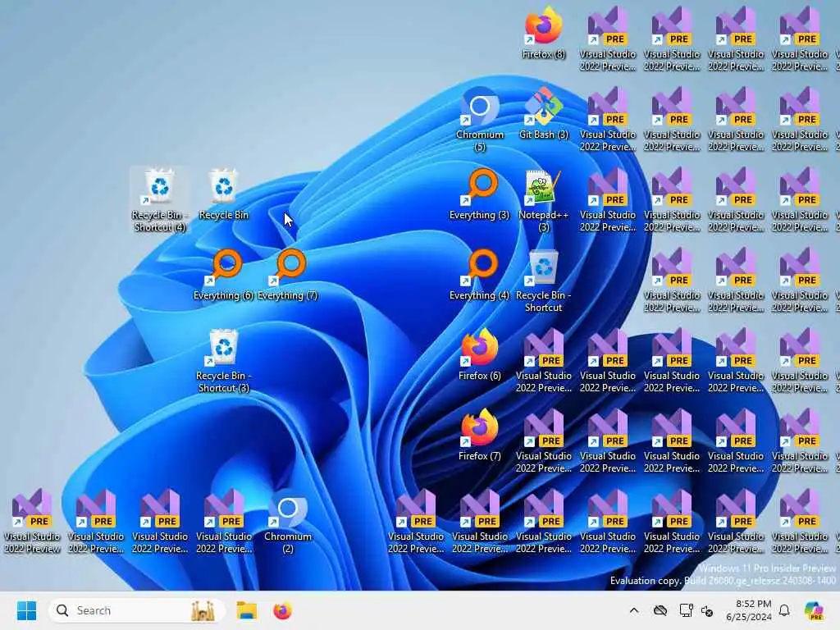Select the Notepad++ (3) desktop icon

point(543,199)
